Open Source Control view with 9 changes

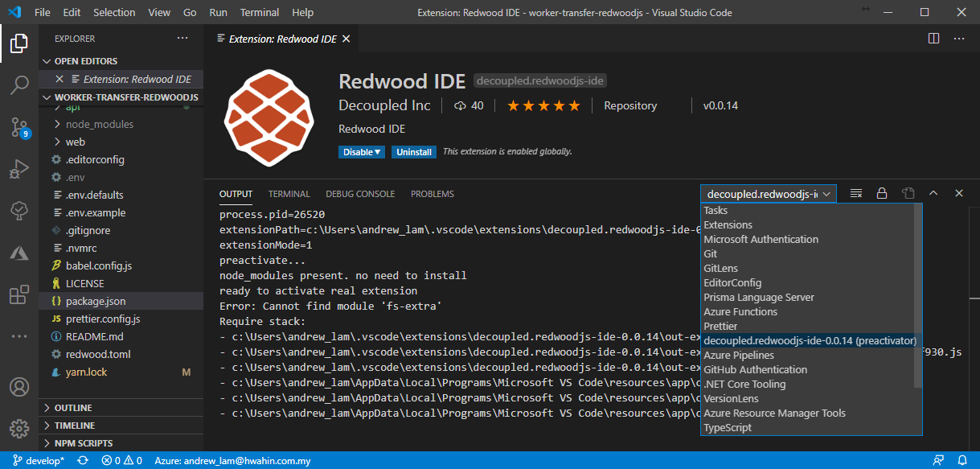coord(19,127)
